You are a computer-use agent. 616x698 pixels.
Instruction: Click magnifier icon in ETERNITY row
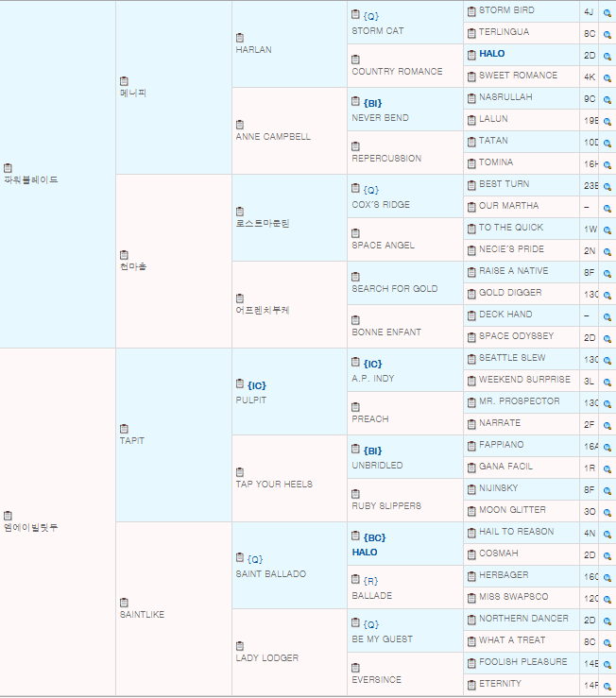tap(607, 685)
